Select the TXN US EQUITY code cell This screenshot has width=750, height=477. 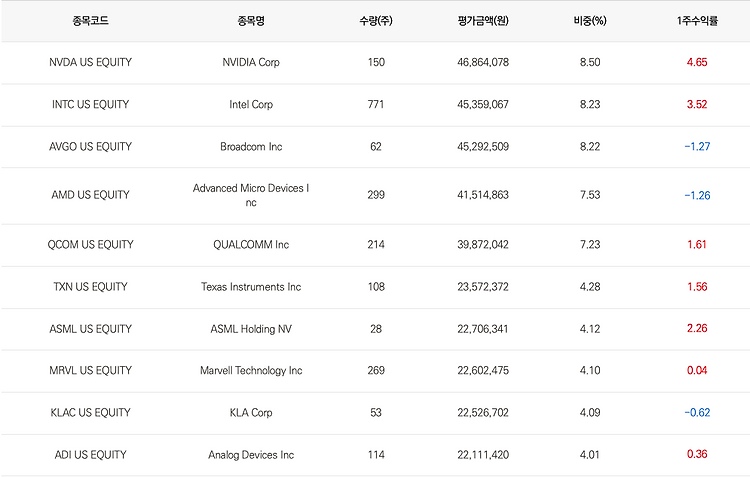coord(90,287)
